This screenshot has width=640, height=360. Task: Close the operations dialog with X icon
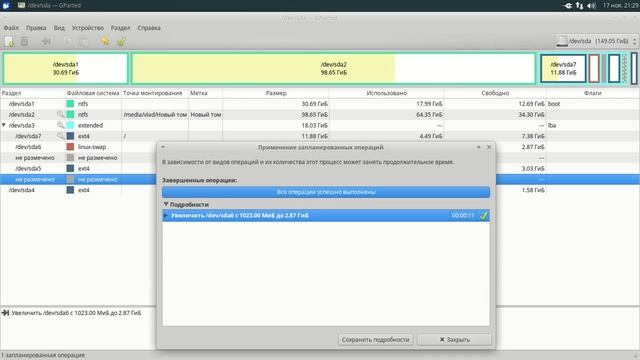click(489, 147)
